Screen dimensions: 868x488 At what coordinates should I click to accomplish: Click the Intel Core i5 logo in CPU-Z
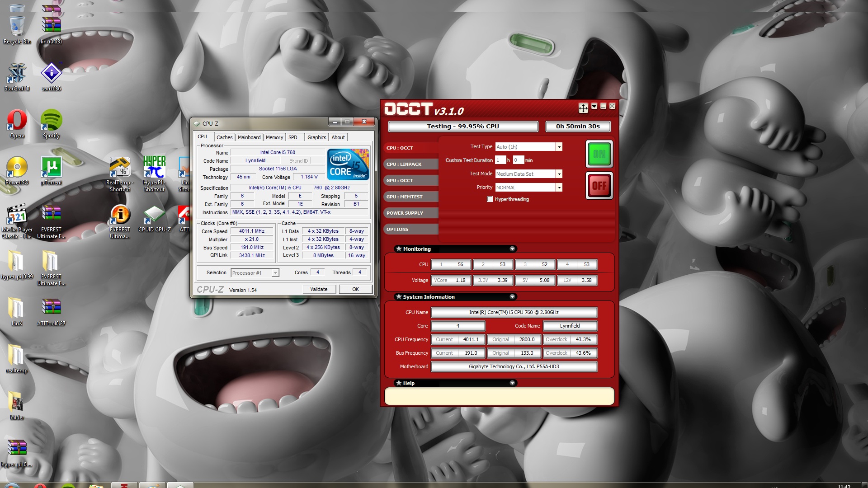[x=348, y=164]
